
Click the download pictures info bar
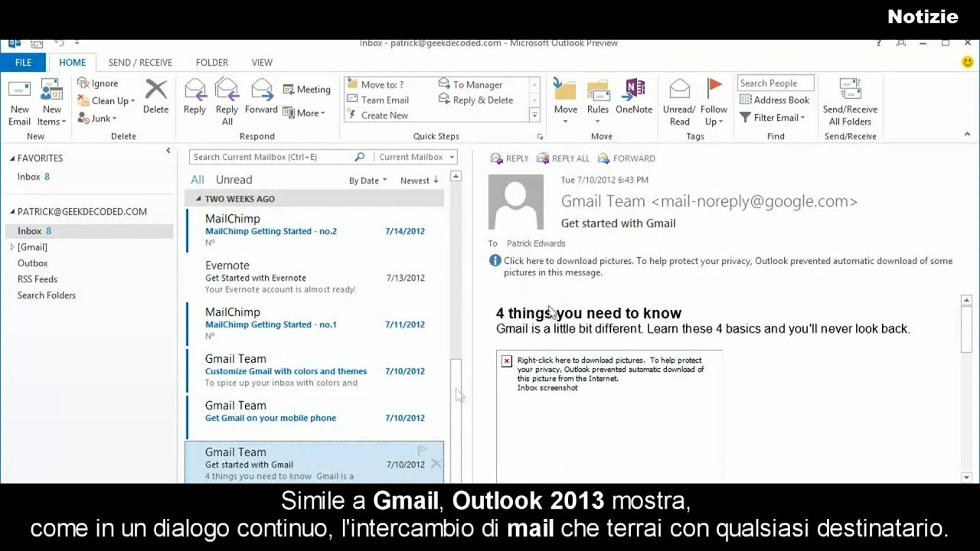[x=721, y=266]
